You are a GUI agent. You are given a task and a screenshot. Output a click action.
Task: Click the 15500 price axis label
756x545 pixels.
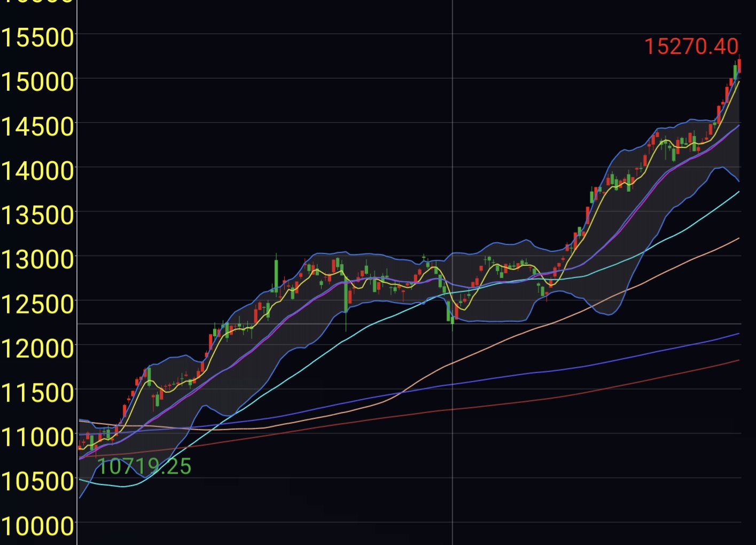pyautogui.click(x=37, y=37)
